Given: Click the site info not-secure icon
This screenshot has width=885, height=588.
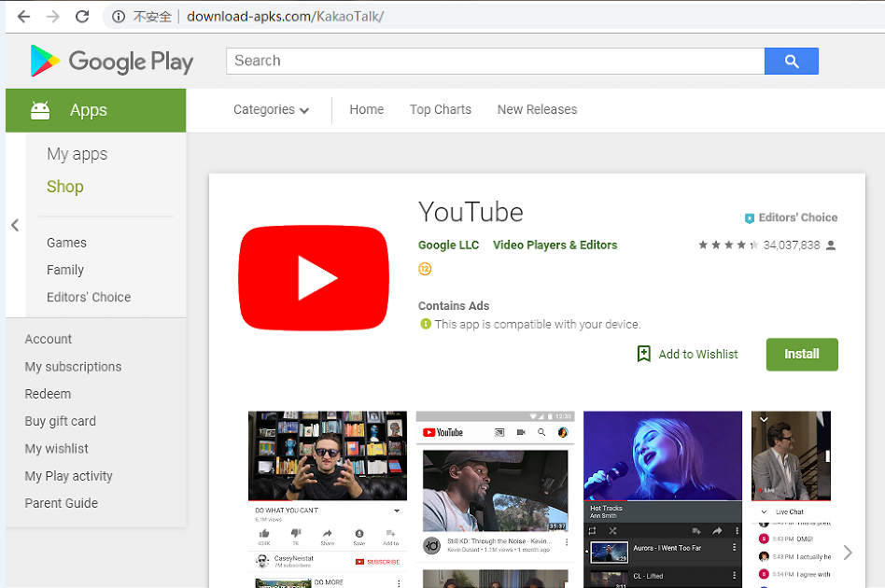Looking at the screenshot, I should (x=119, y=17).
